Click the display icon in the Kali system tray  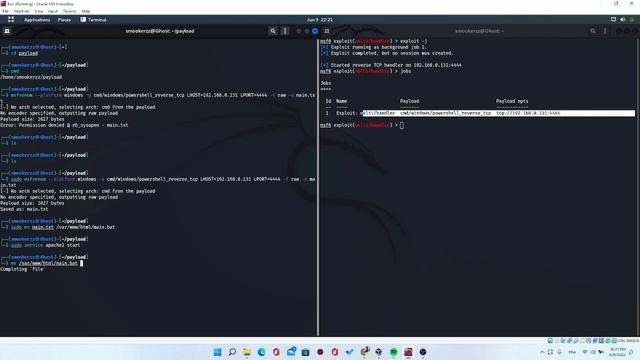(x=613, y=20)
